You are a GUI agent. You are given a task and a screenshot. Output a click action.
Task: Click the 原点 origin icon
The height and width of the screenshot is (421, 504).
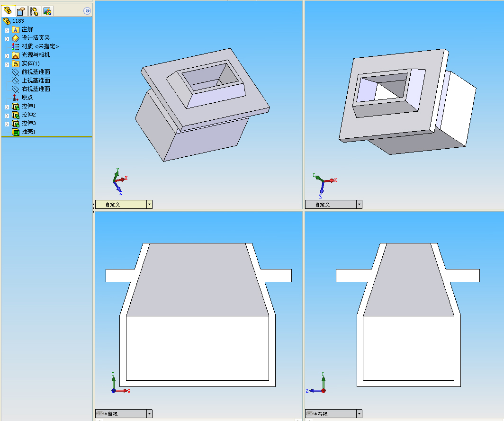16,98
